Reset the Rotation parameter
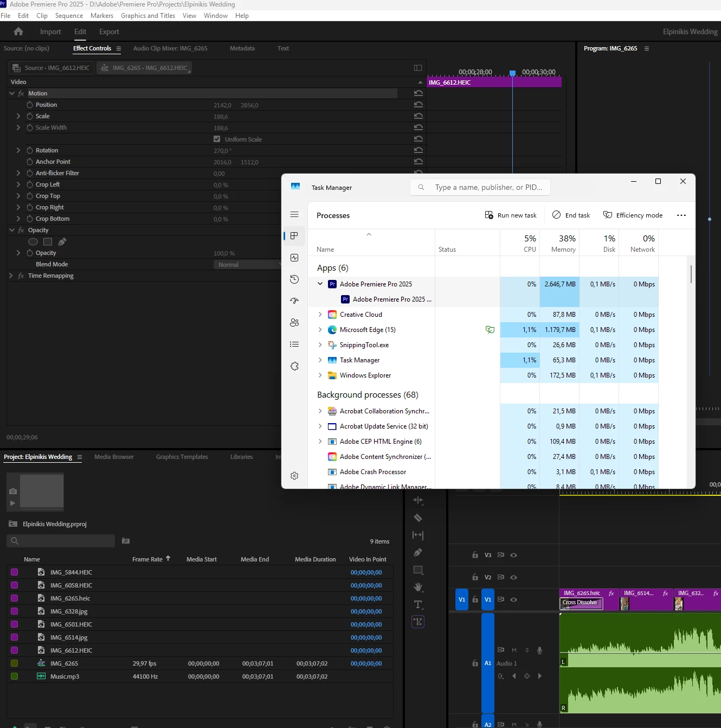Image resolution: width=721 pixels, height=728 pixels. (418, 150)
